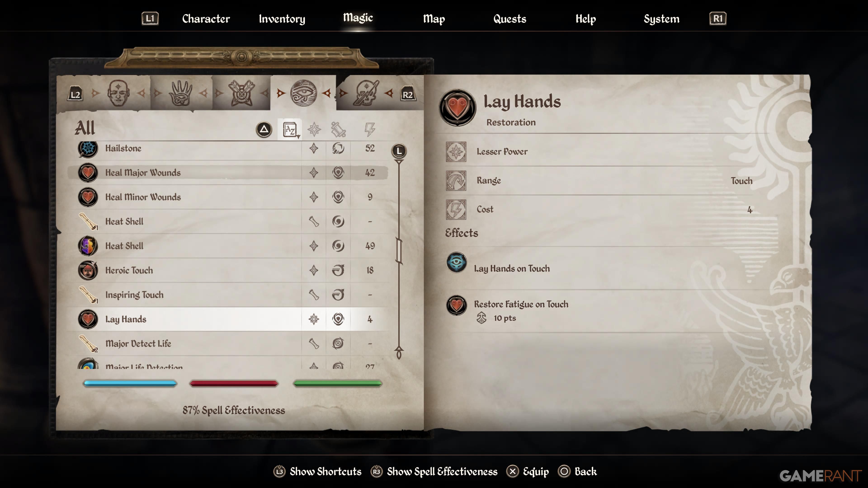This screenshot has width=868, height=488.
Task: Toggle the triangle sort order button
Action: pyautogui.click(x=264, y=129)
